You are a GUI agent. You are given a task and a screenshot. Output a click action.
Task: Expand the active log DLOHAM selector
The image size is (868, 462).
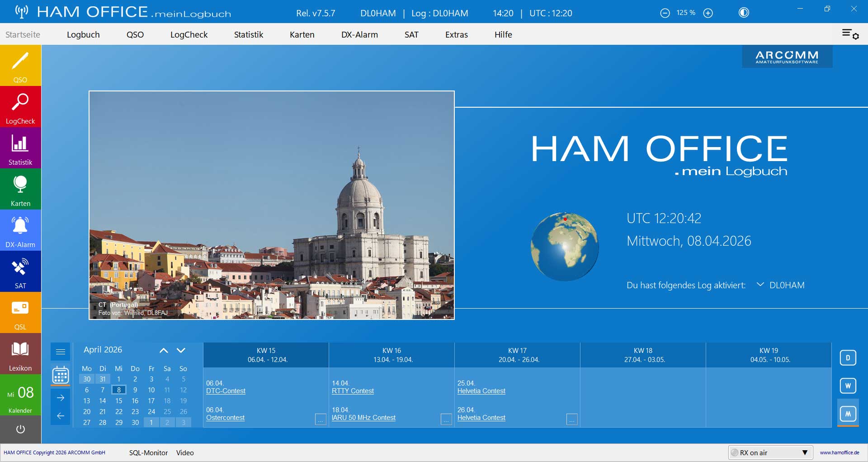click(760, 285)
